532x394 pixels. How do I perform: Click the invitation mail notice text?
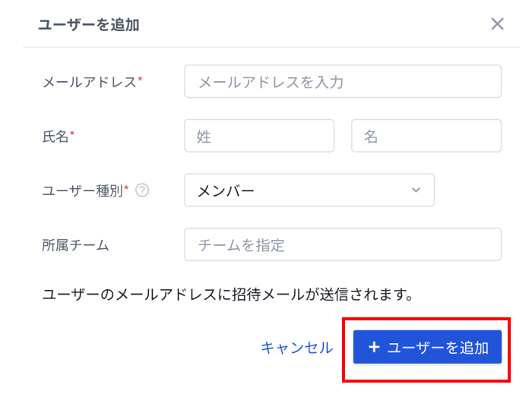(227, 294)
